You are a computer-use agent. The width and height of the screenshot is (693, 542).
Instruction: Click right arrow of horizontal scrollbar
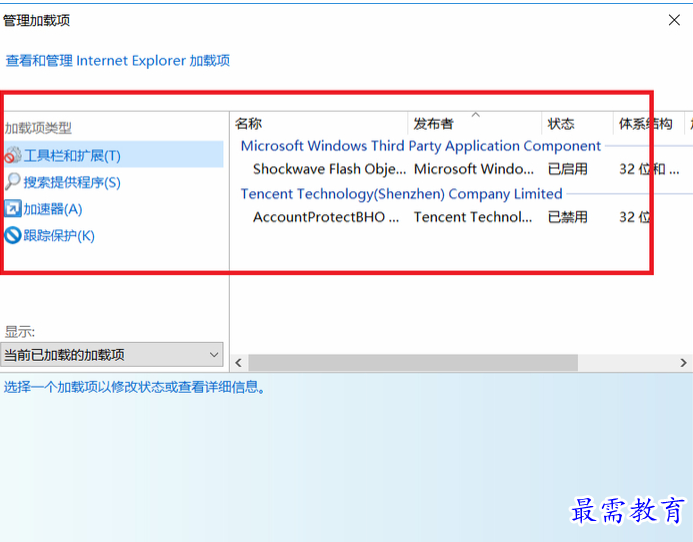(683, 363)
